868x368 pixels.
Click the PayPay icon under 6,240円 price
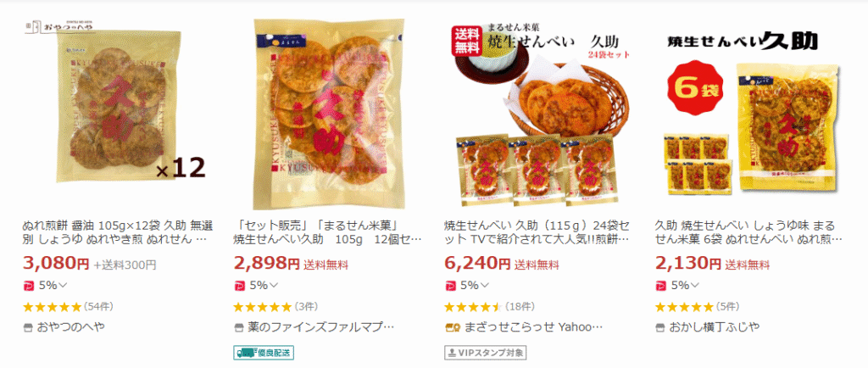coord(449,286)
